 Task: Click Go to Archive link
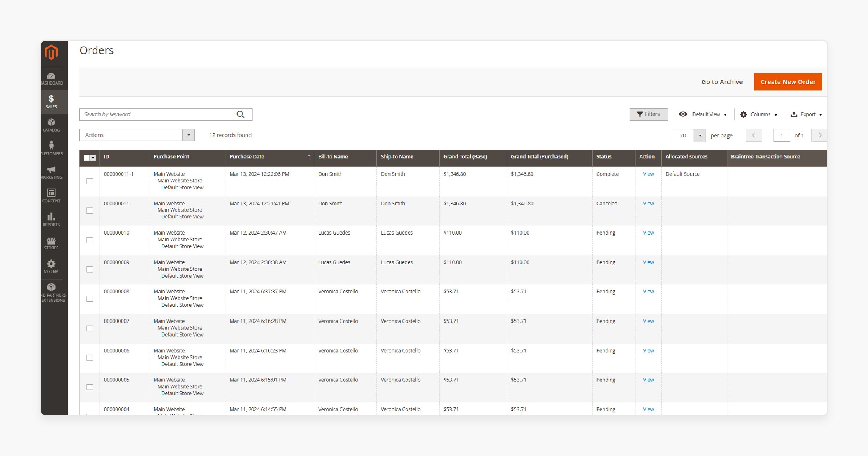pyautogui.click(x=722, y=82)
